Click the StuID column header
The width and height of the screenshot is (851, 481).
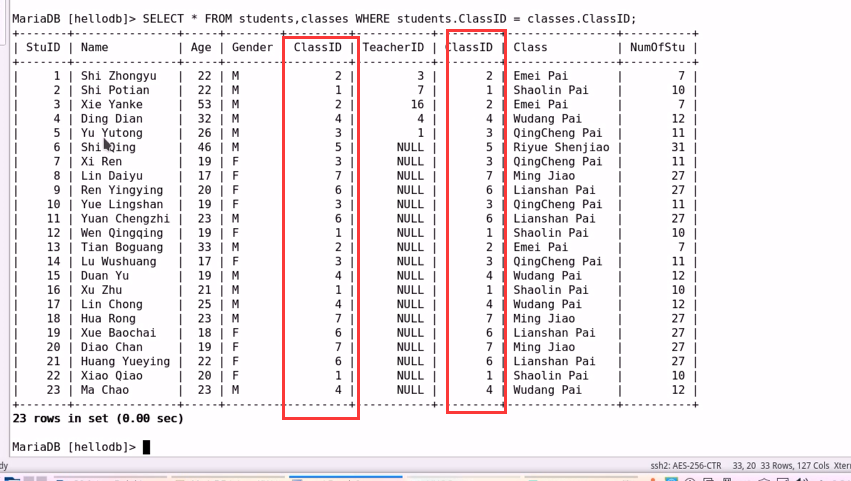[x=43, y=47]
